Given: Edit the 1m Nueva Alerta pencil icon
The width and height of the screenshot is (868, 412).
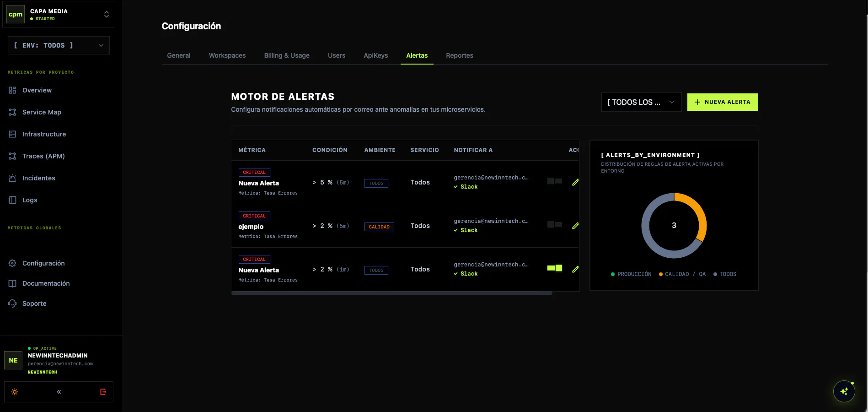Looking at the screenshot, I should [575, 269].
